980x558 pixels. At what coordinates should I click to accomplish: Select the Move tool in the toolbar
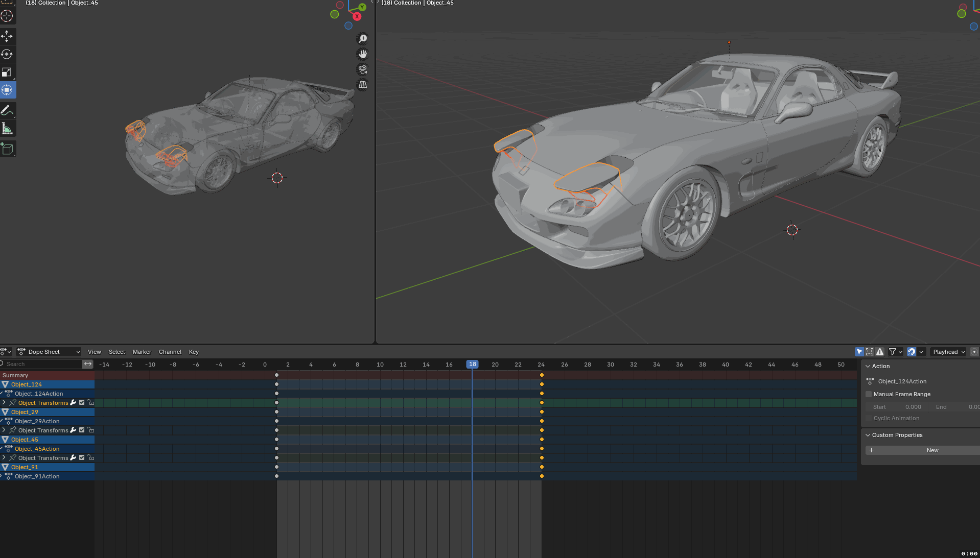pyautogui.click(x=7, y=36)
